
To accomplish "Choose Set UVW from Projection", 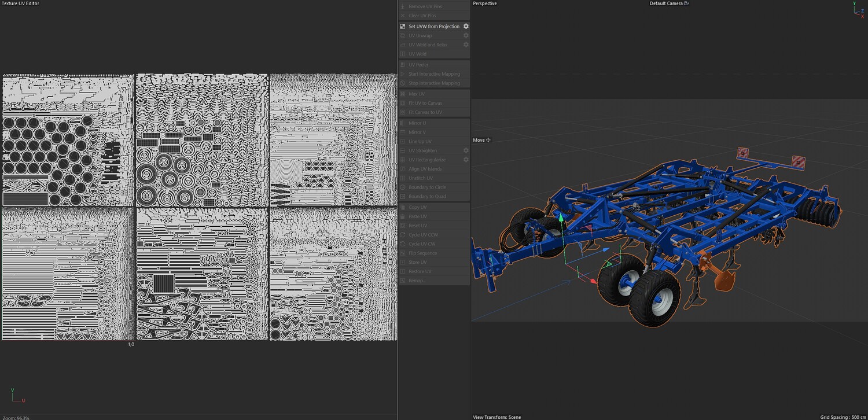I will point(434,27).
